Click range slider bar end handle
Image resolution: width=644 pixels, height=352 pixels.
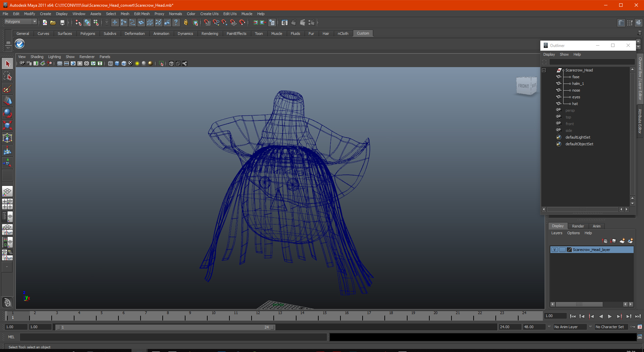tap(273, 327)
